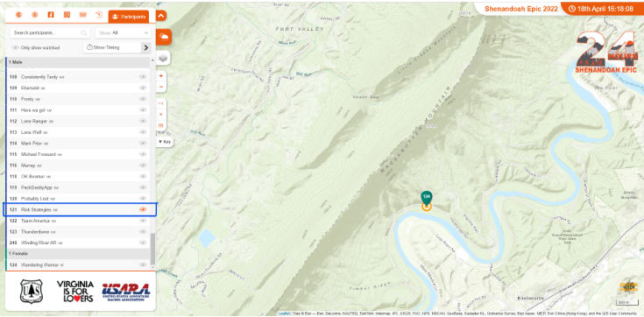Open the email icon in panel header

tap(83, 15)
